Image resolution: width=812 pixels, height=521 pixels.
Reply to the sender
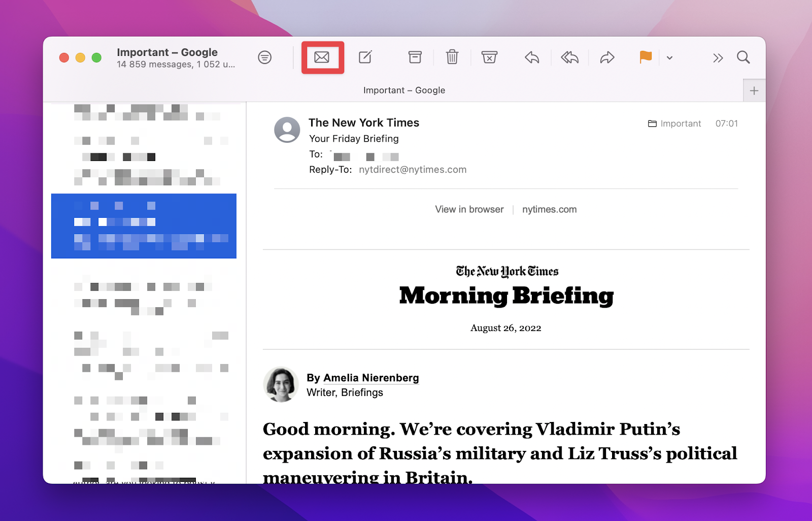pyautogui.click(x=532, y=57)
